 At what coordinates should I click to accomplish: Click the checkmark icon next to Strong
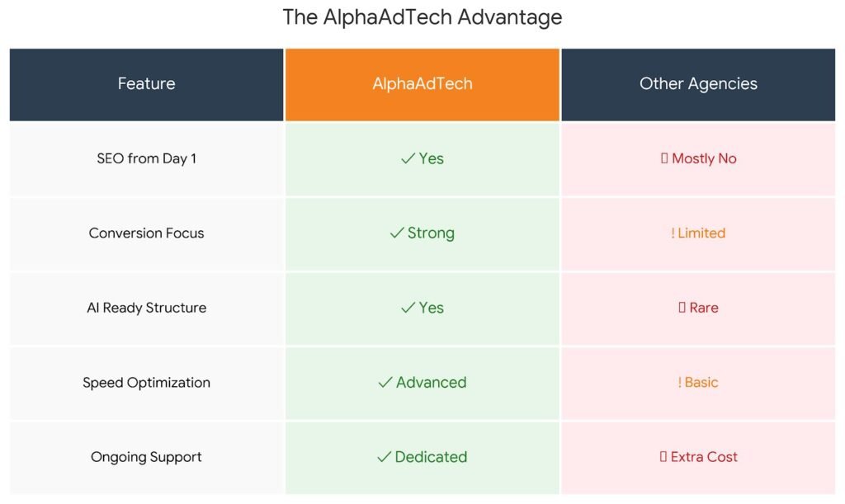tap(396, 233)
